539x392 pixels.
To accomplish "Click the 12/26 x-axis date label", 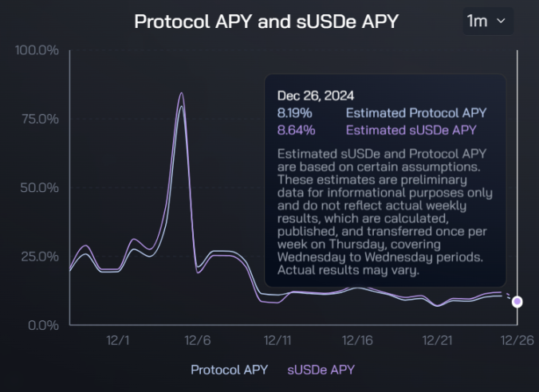I will (x=517, y=340).
